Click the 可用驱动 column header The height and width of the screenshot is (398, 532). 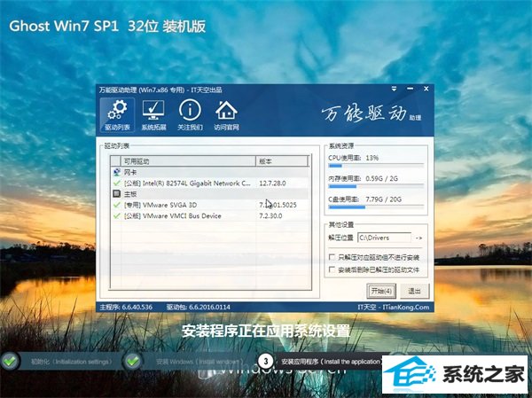[x=188, y=161]
